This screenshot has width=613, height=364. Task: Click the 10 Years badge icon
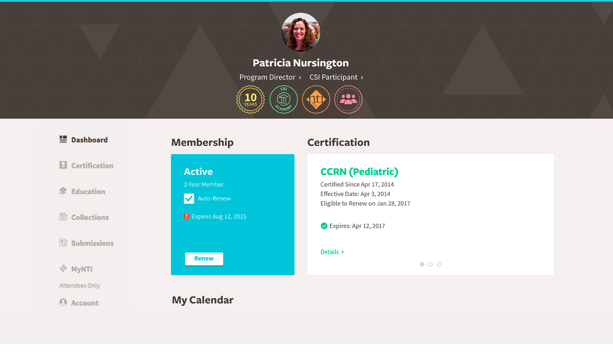tap(250, 99)
